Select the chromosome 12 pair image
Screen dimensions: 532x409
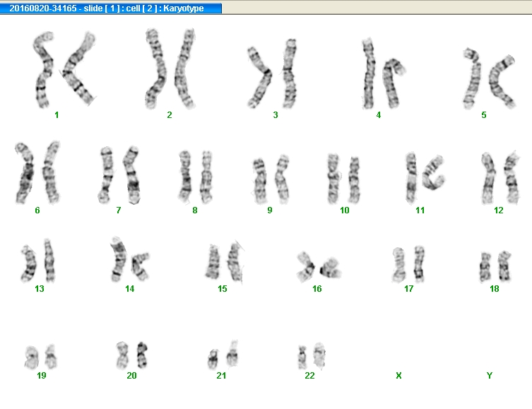click(500, 178)
